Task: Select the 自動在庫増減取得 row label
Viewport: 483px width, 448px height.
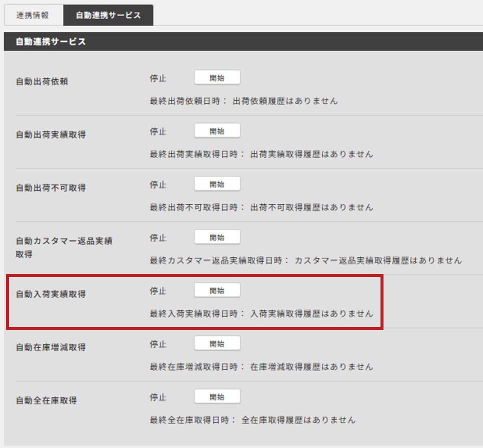Action: click(51, 347)
